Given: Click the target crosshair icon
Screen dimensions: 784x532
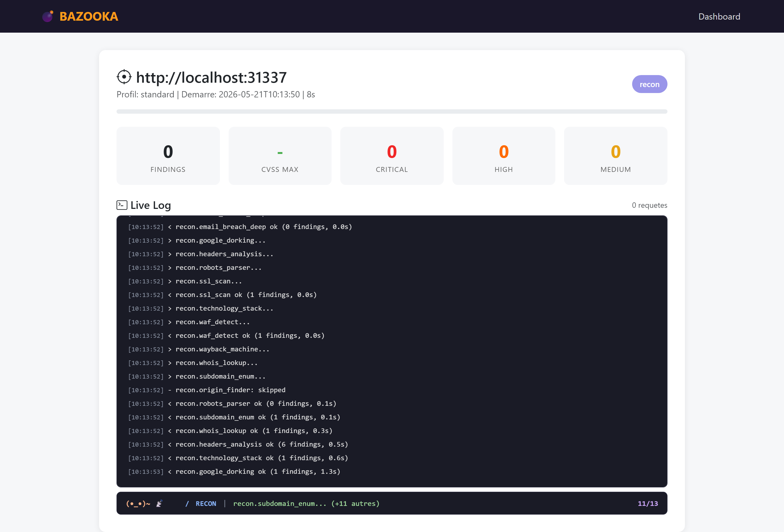Looking at the screenshot, I should [x=124, y=77].
